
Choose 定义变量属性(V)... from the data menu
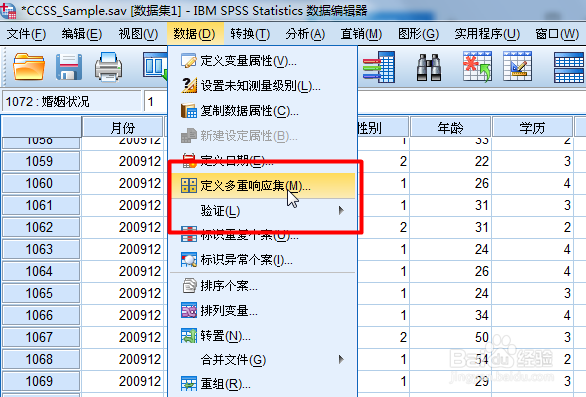click(x=263, y=61)
